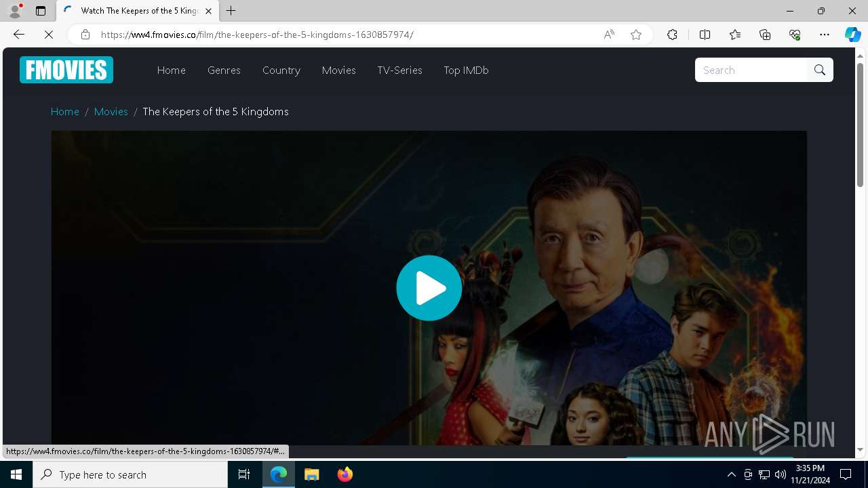Screen dimensions: 868x488
Task: Open the Home menu item
Action: pos(172,70)
